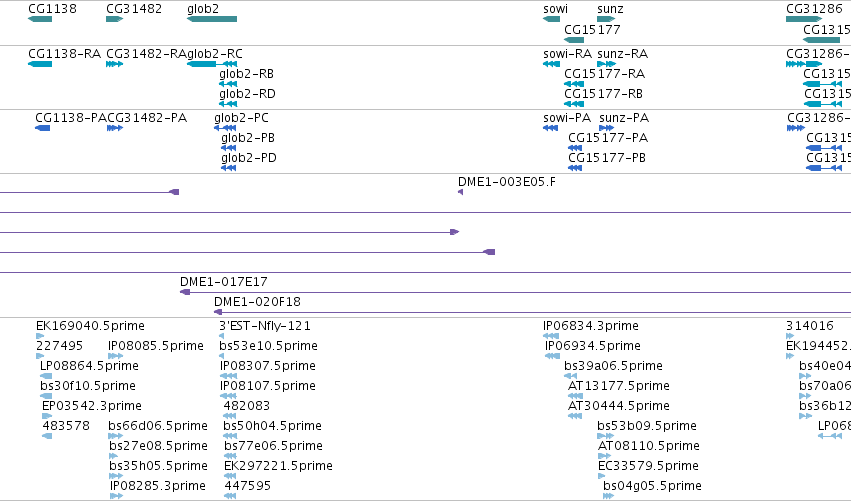The image size is (851, 501).
Task: Select the LP08864.5prime EST label
Action: pyautogui.click(x=89, y=366)
